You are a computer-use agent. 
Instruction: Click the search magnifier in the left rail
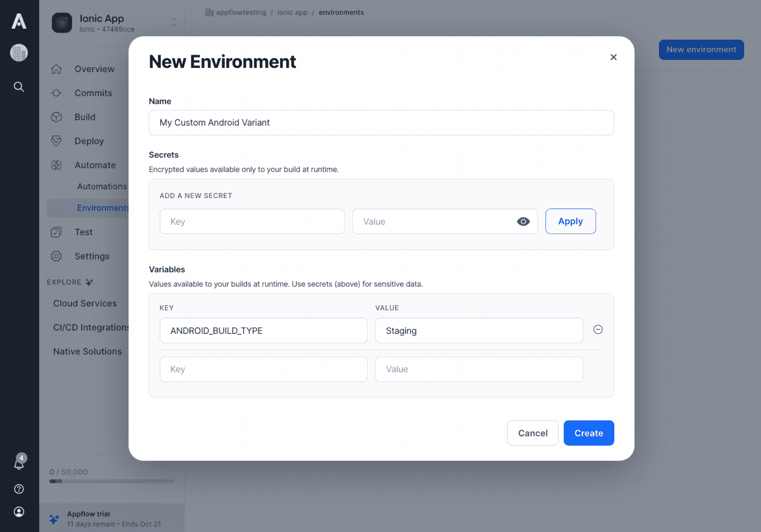(19, 87)
